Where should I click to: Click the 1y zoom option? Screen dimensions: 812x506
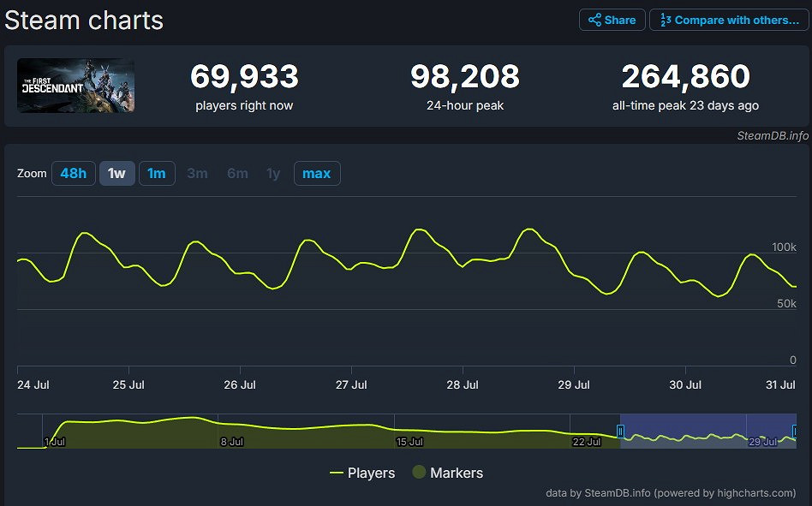coord(273,173)
